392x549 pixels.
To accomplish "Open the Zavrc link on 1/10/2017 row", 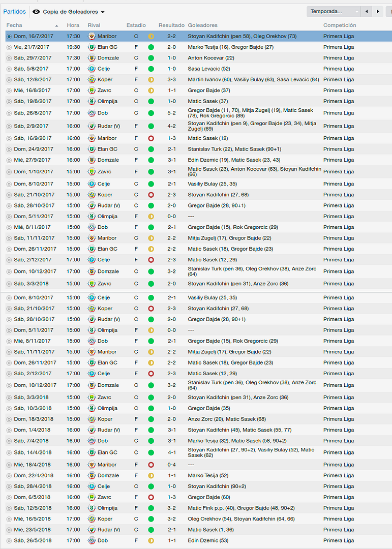I will (104, 172).
